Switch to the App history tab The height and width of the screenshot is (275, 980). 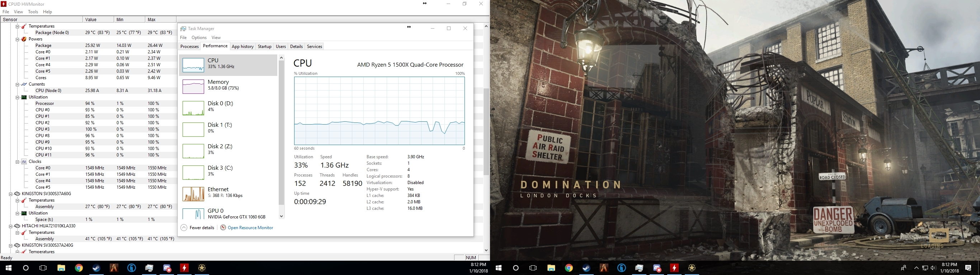[243, 46]
